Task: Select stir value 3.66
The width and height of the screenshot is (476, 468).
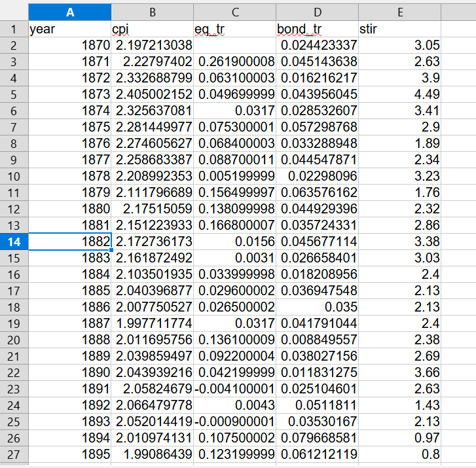Action: click(x=400, y=372)
